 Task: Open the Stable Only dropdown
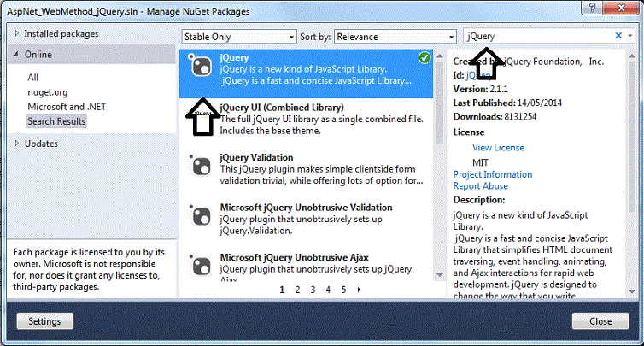(239, 37)
